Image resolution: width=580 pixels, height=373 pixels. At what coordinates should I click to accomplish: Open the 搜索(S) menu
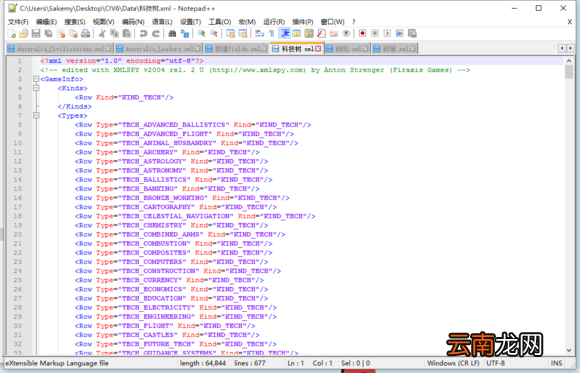point(75,22)
